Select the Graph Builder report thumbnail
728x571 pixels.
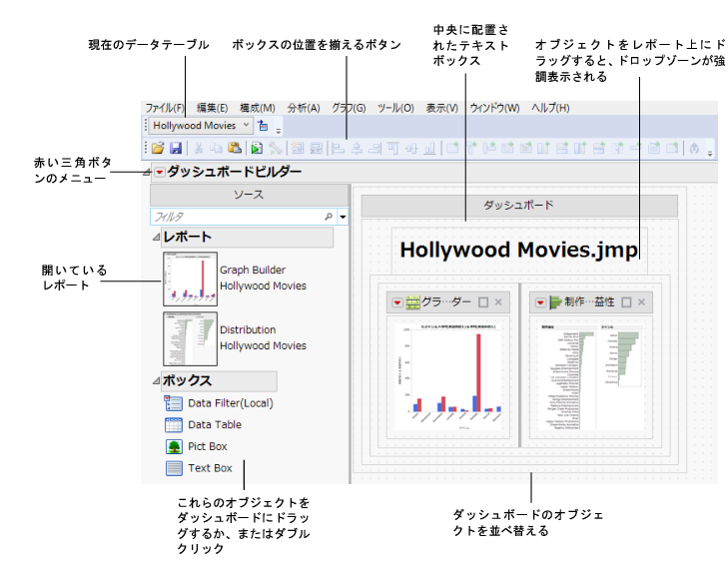tap(190, 278)
